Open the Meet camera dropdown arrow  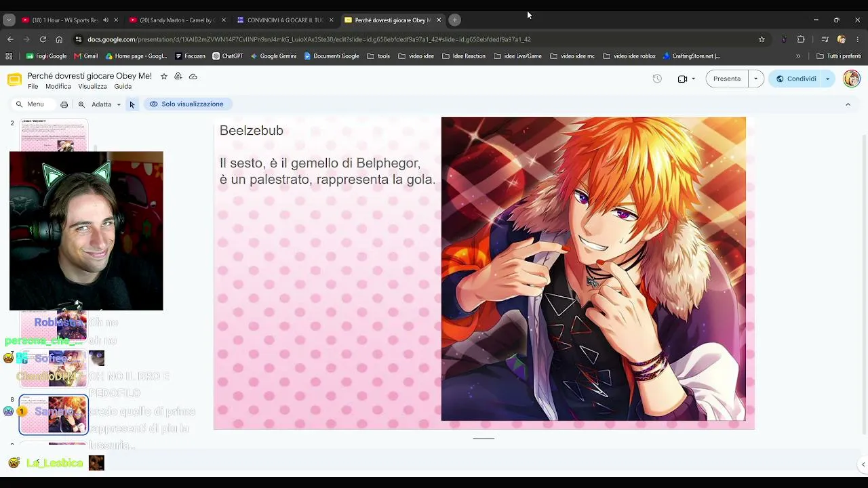pos(693,79)
